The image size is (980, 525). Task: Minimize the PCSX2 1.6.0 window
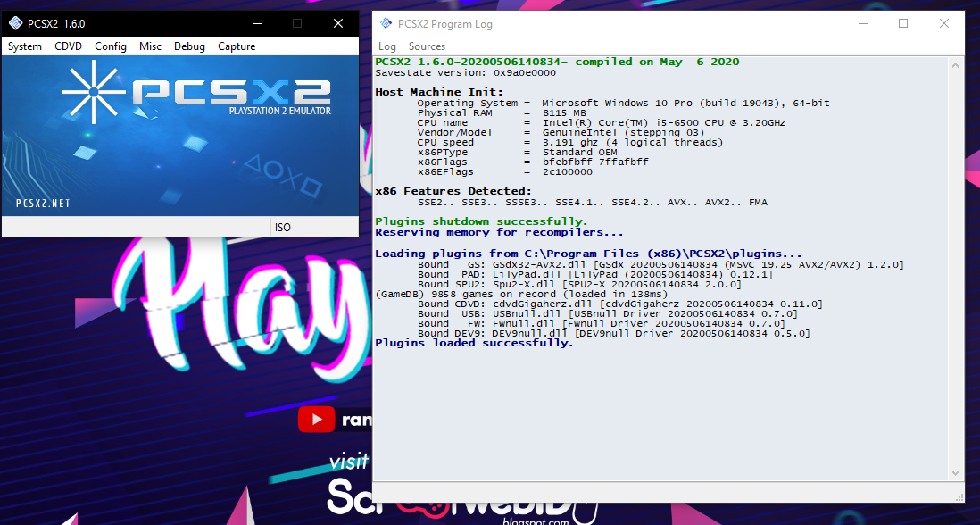coord(257,24)
